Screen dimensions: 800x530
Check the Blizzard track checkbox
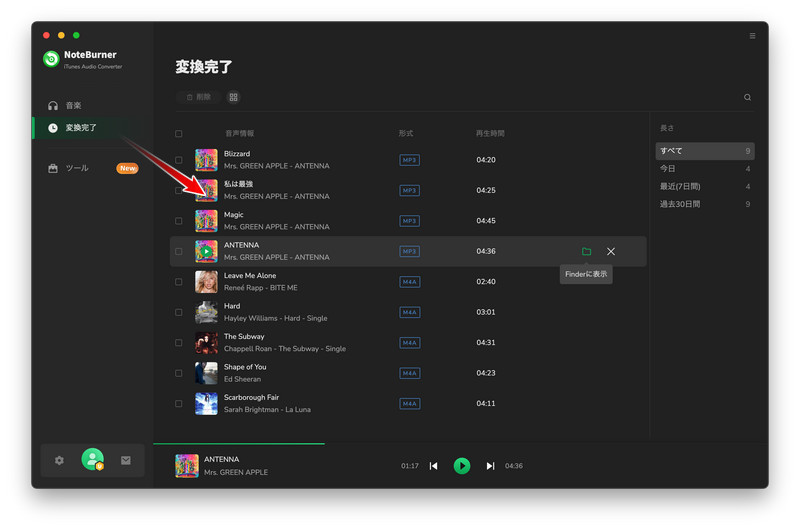[179, 160]
